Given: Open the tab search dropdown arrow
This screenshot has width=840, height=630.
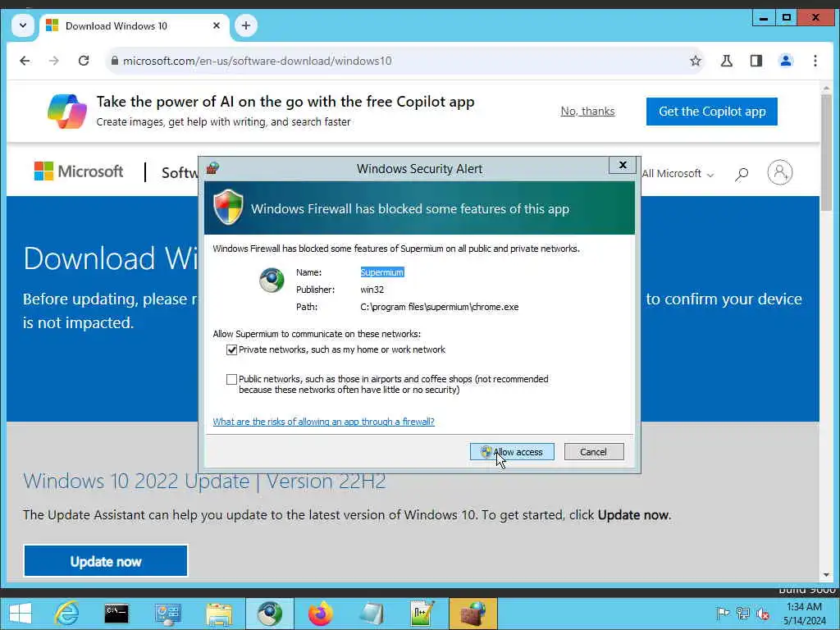Looking at the screenshot, I should click(23, 25).
